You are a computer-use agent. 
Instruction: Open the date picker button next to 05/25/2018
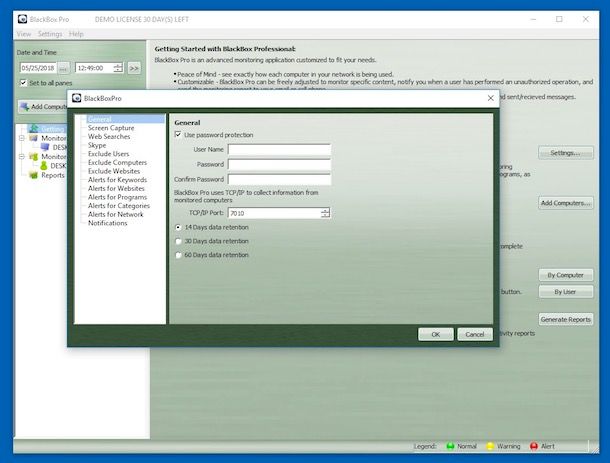pyautogui.click(x=64, y=68)
